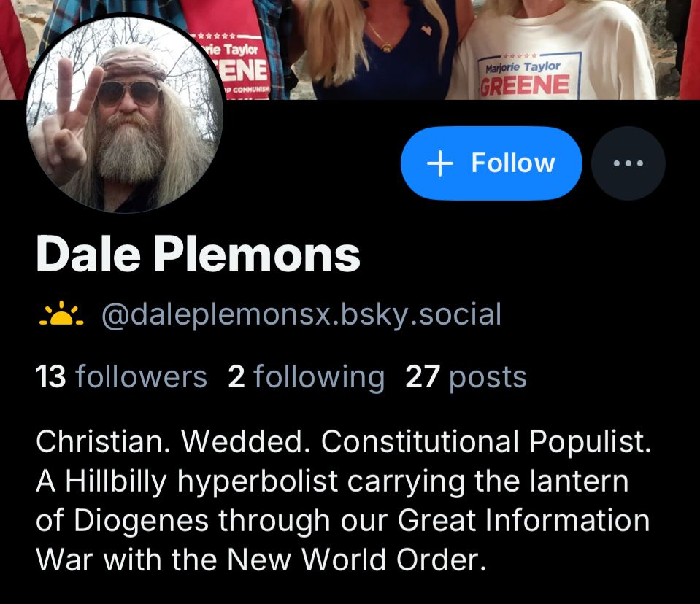Click the sunglasses on the avatar photo
The height and width of the screenshot is (604, 700).
pos(128,93)
